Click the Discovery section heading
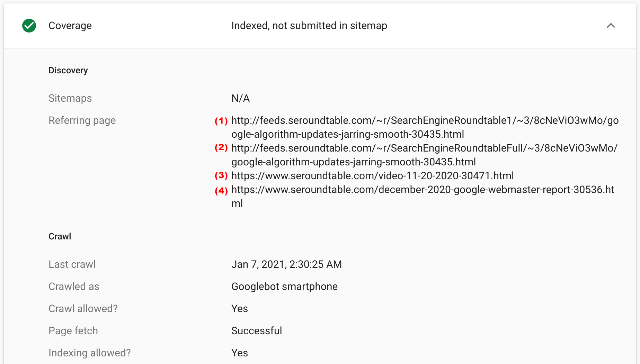The image size is (640, 364). tap(68, 70)
